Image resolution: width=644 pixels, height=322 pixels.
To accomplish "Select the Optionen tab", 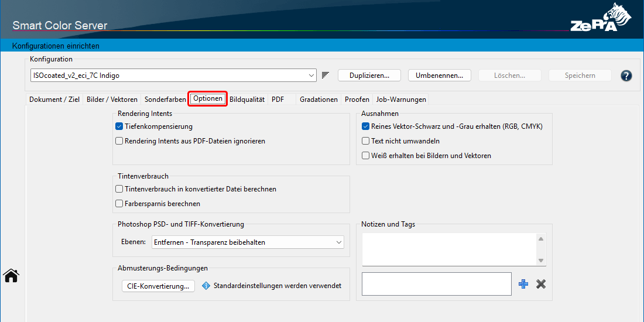I will pos(208,99).
